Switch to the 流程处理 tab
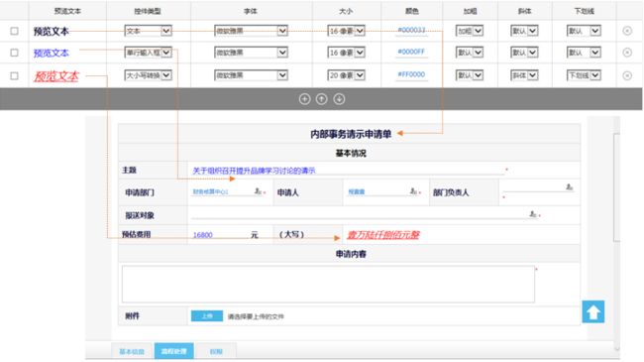The height and width of the screenshot is (362, 644). (173, 351)
